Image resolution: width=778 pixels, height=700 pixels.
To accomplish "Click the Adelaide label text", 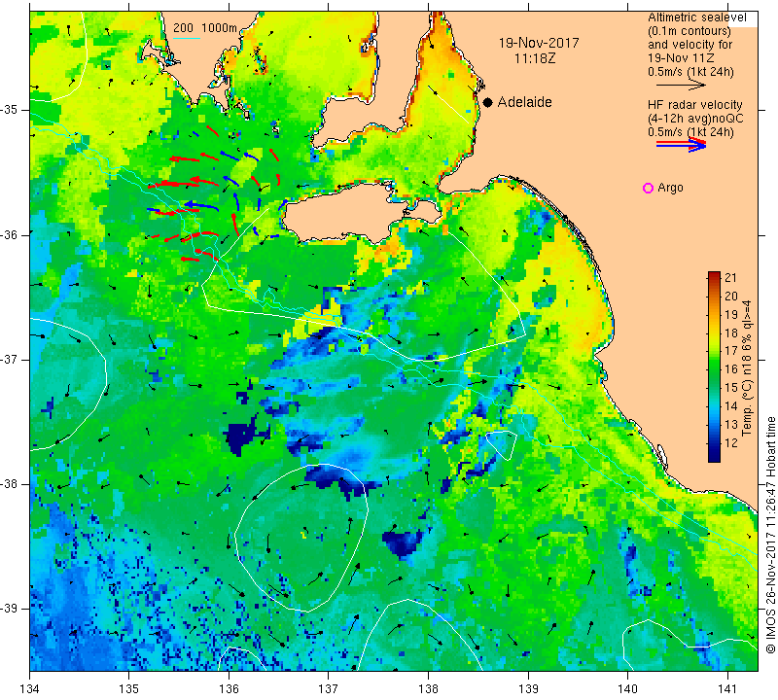I will [524, 102].
